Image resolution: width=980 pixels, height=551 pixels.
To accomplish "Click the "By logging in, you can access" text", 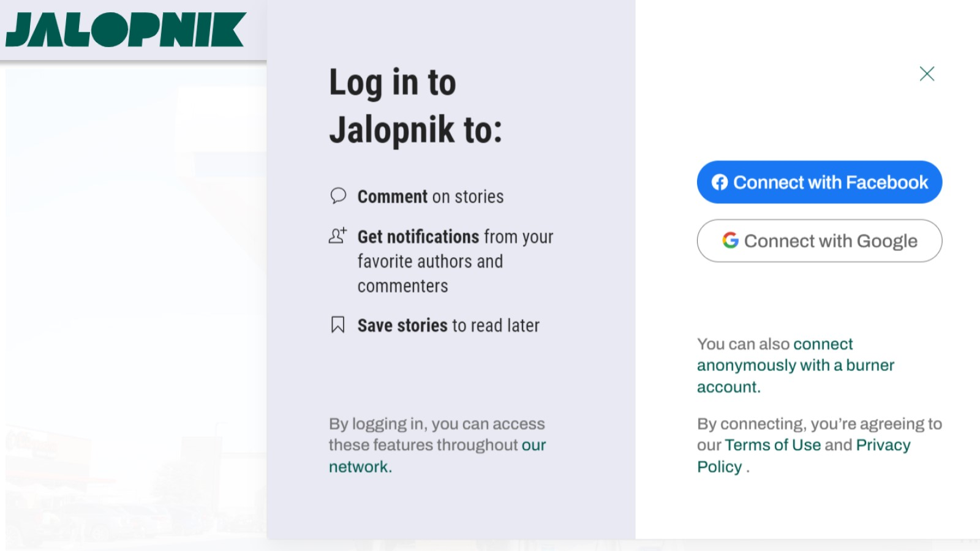I will 436,424.
